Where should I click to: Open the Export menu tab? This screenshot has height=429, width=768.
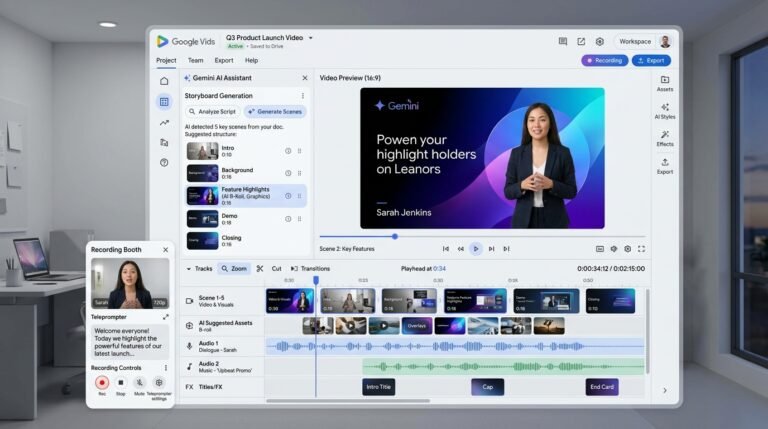224,60
